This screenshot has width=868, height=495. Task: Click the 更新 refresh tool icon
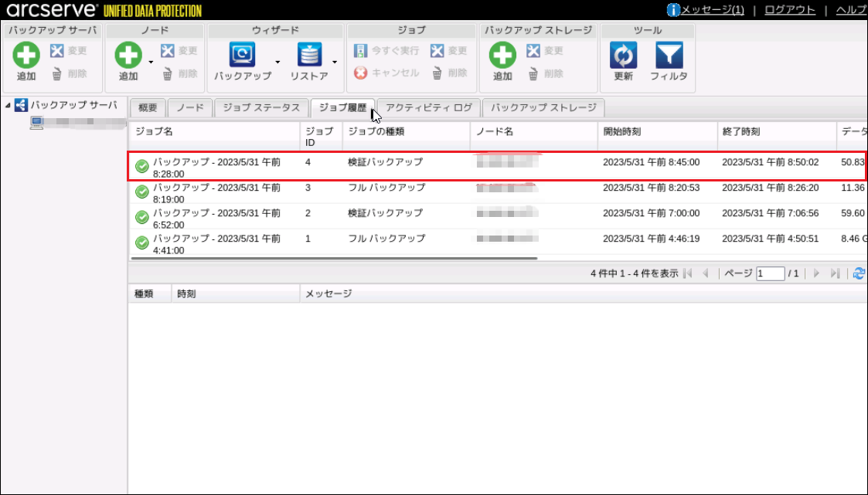click(x=623, y=56)
